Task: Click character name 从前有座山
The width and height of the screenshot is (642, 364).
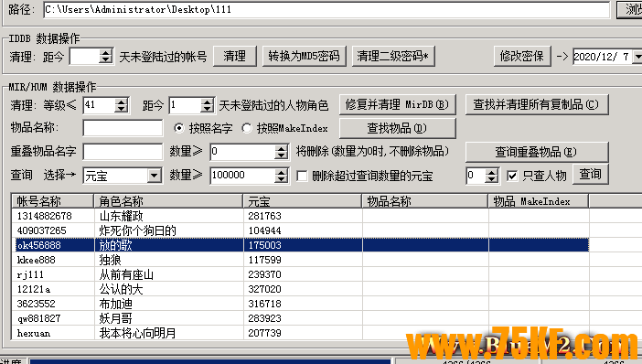Action: 126,274
